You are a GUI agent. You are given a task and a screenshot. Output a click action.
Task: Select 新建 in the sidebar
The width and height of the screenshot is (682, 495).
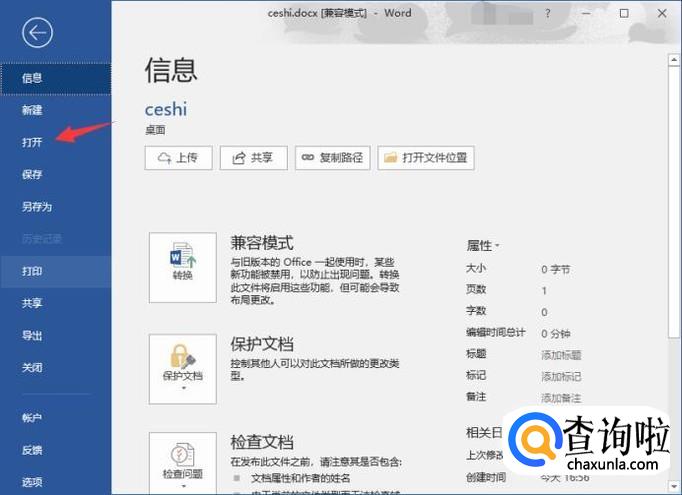(32, 110)
